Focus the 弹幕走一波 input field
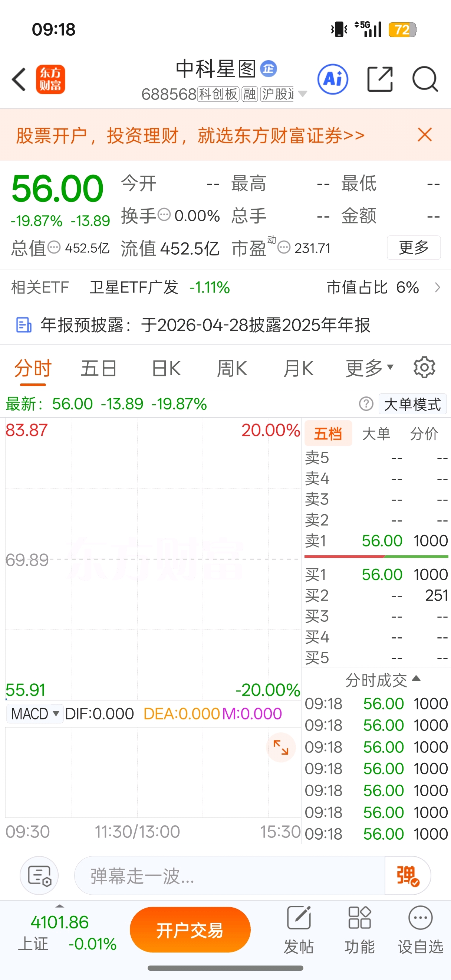The image size is (451, 980). pyautogui.click(x=229, y=875)
